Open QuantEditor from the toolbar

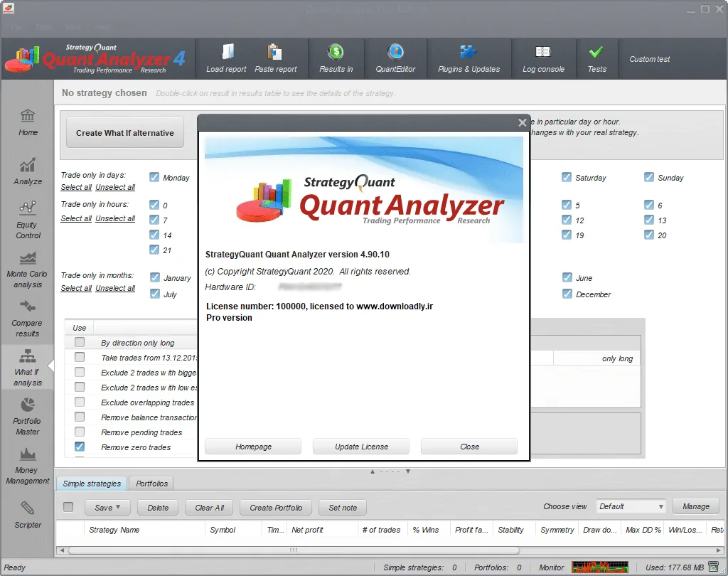(395, 58)
